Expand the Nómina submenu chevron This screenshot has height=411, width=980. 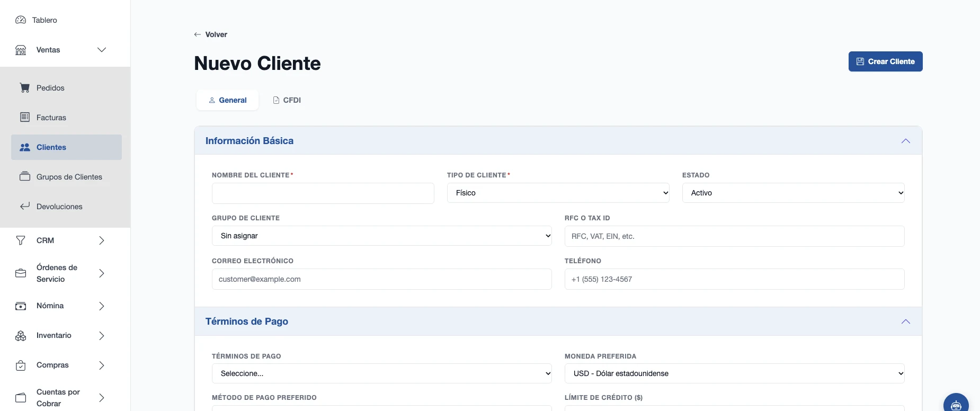(x=102, y=306)
